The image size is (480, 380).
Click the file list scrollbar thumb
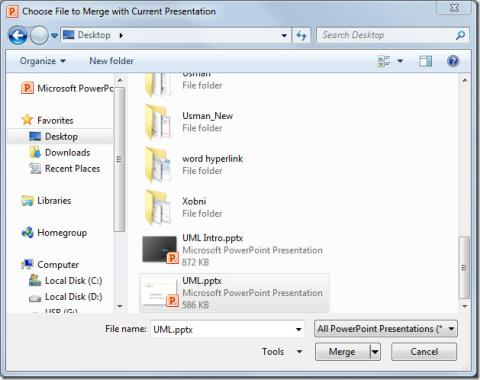464,268
